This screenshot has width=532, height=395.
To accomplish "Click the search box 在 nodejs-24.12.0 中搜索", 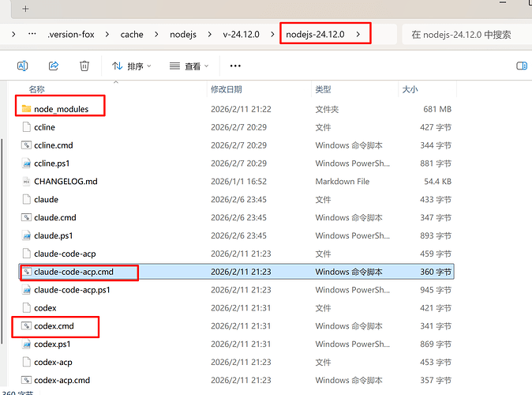I will tap(466, 34).
